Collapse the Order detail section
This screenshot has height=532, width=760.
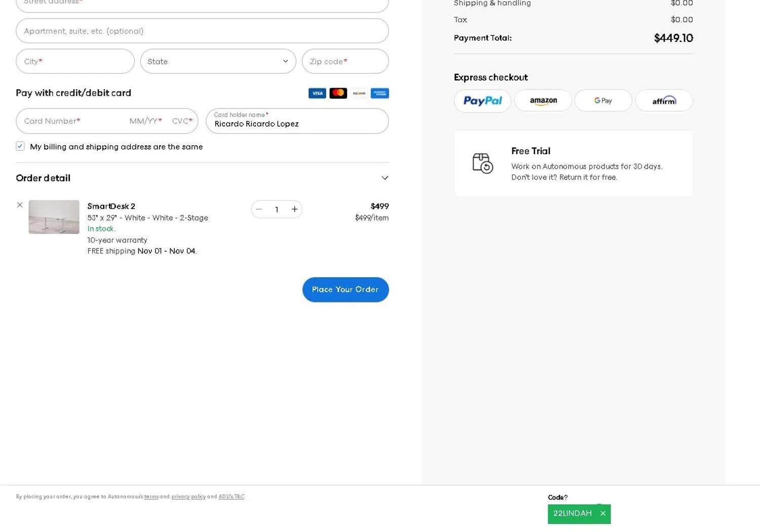pyautogui.click(x=385, y=178)
